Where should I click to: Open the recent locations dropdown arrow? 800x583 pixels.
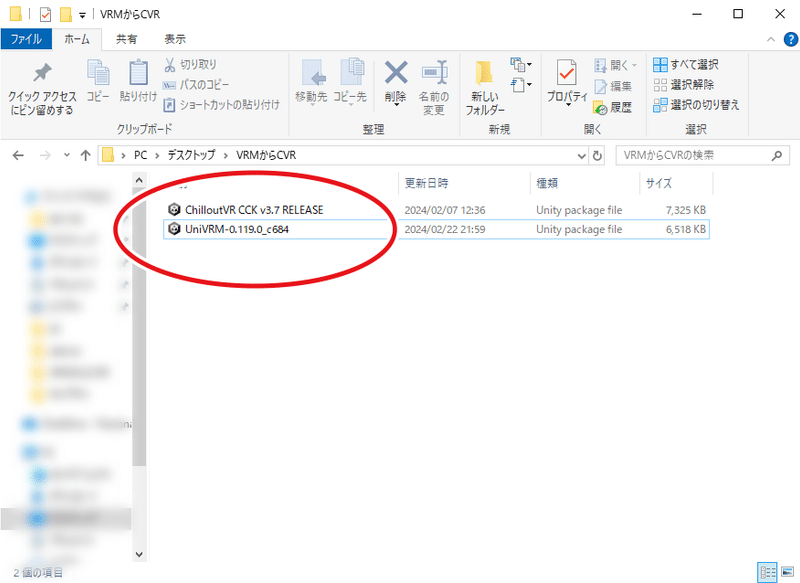click(x=66, y=155)
